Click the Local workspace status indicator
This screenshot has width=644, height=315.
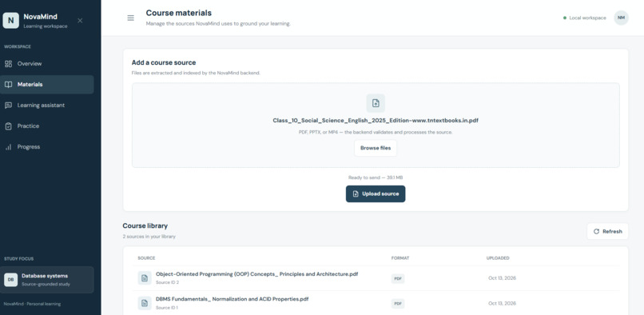click(x=584, y=18)
